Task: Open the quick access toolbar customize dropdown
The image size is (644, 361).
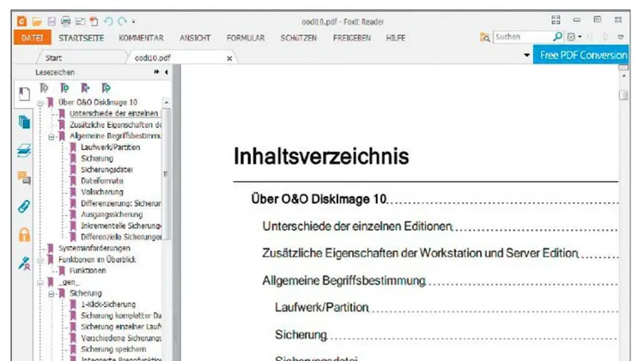Action: click(x=133, y=21)
